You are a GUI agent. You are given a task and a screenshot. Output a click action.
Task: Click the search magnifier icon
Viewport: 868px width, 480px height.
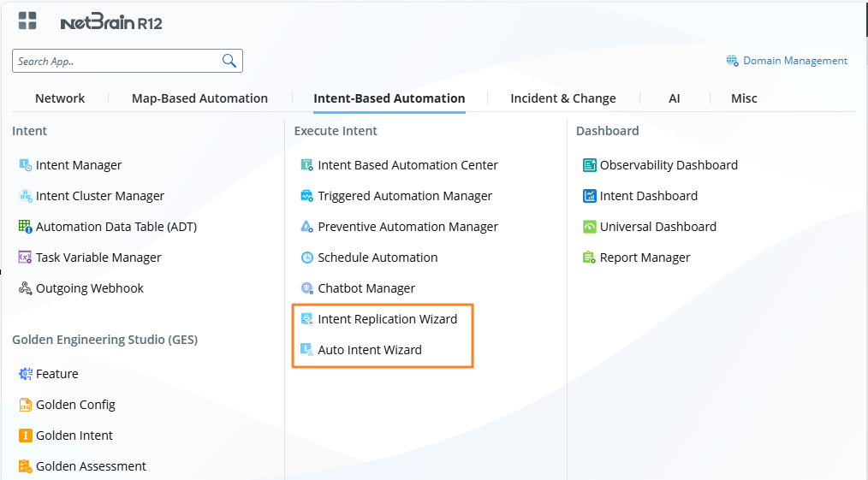229,61
